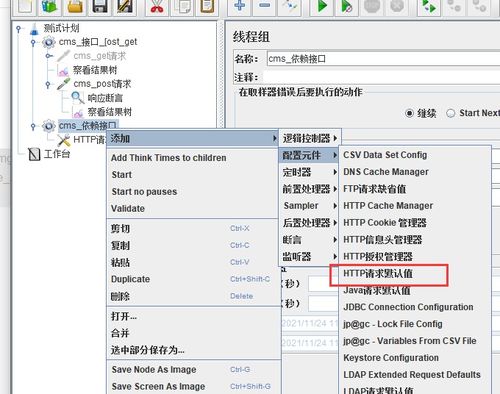
Task: Click the magnifier icon of 响应断言
Action: point(78,98)
